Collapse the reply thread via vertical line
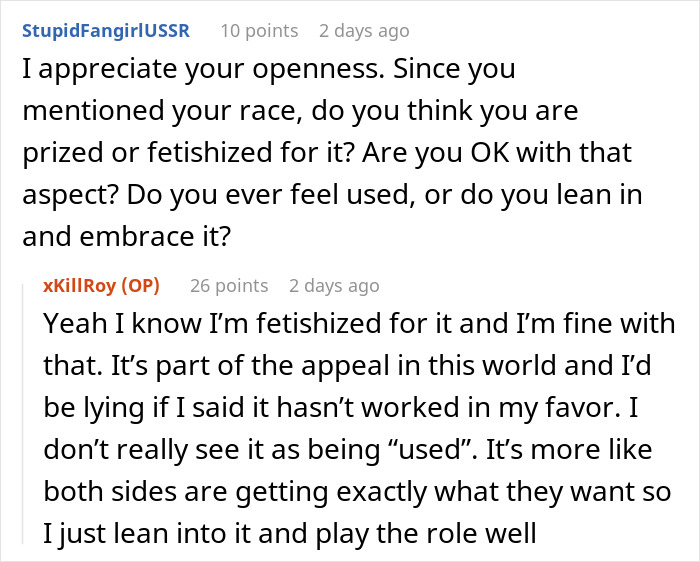The height and width of the screenshot is (562, 700). (x=23, y=413)
